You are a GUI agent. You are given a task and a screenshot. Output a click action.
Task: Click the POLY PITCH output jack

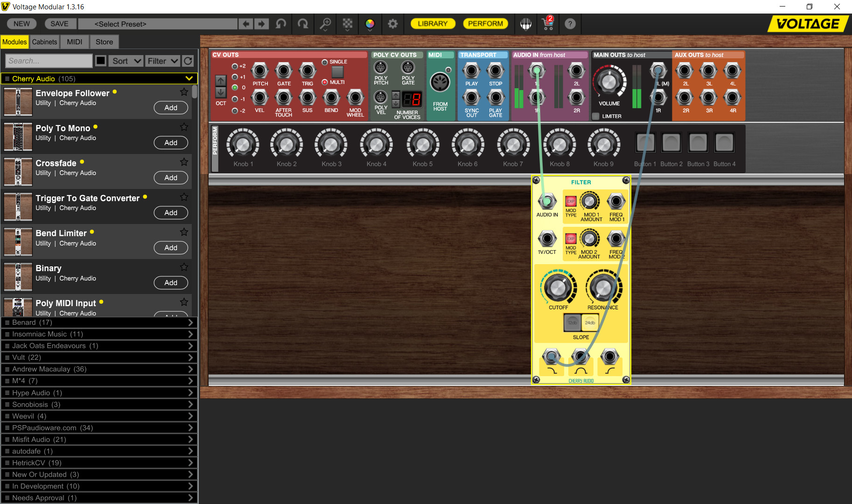381,67
